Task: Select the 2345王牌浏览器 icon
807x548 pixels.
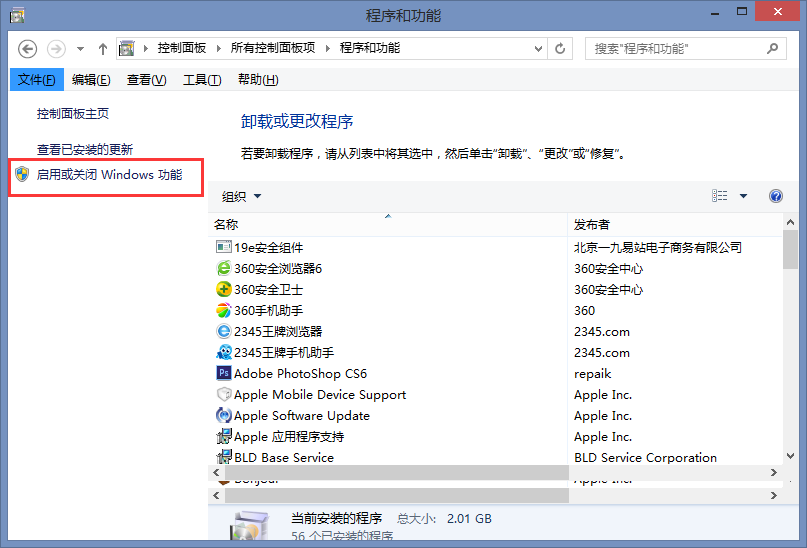Action: (x=223, y=331)
